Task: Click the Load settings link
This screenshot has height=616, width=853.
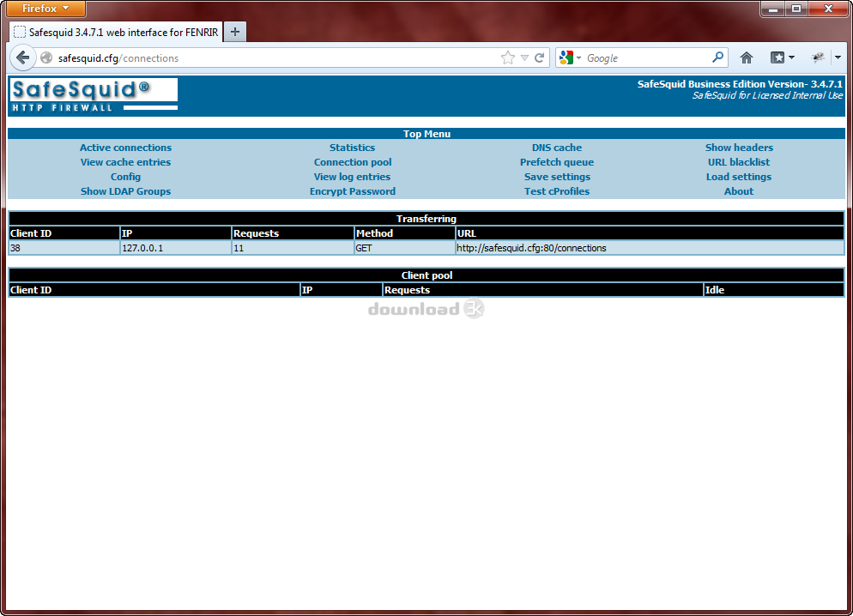Action: [739, 177]
